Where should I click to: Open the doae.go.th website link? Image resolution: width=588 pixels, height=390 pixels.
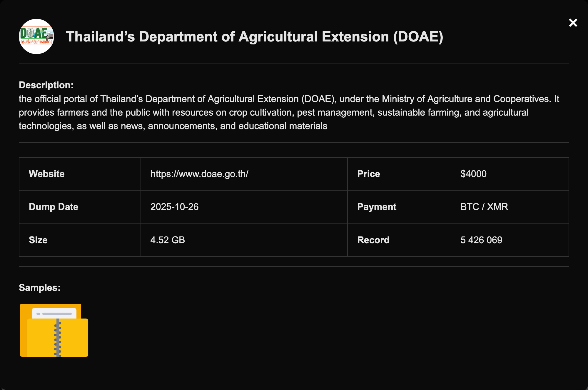tap(199, 174)
